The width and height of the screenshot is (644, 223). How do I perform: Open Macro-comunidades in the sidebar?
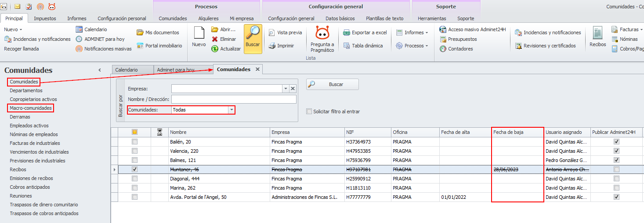pyautogui.click(x=31, y=108)
